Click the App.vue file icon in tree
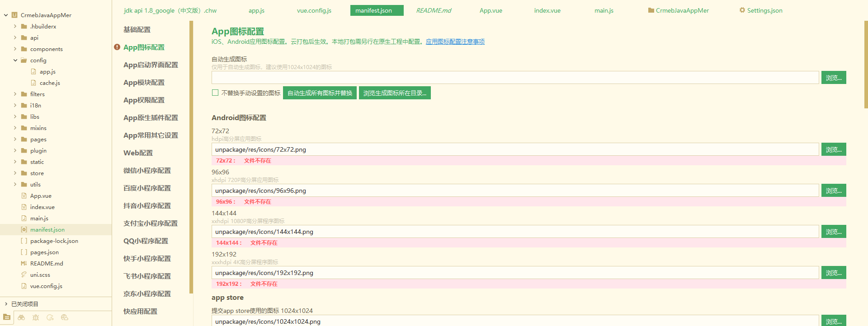Screen dimensions: 868x326 point(24,196)
